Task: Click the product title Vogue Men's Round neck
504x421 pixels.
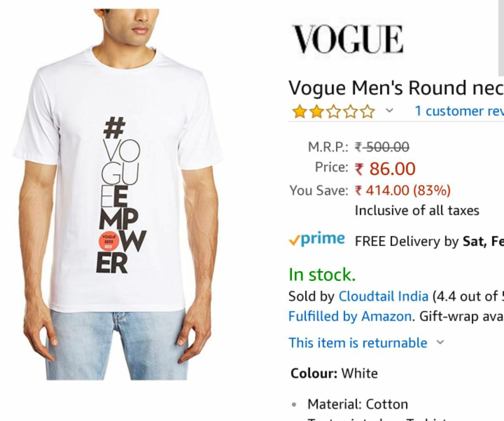Action: tap(396, 88)
